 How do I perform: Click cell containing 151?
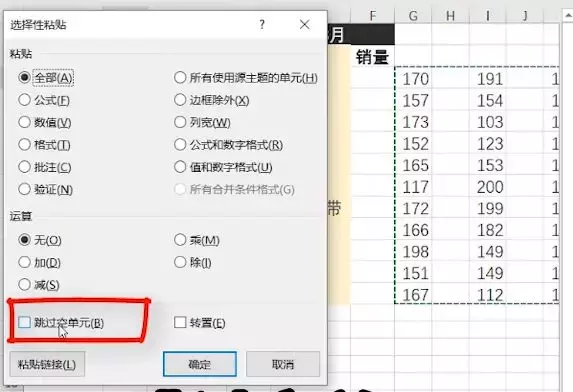click(x=413, y=273)
